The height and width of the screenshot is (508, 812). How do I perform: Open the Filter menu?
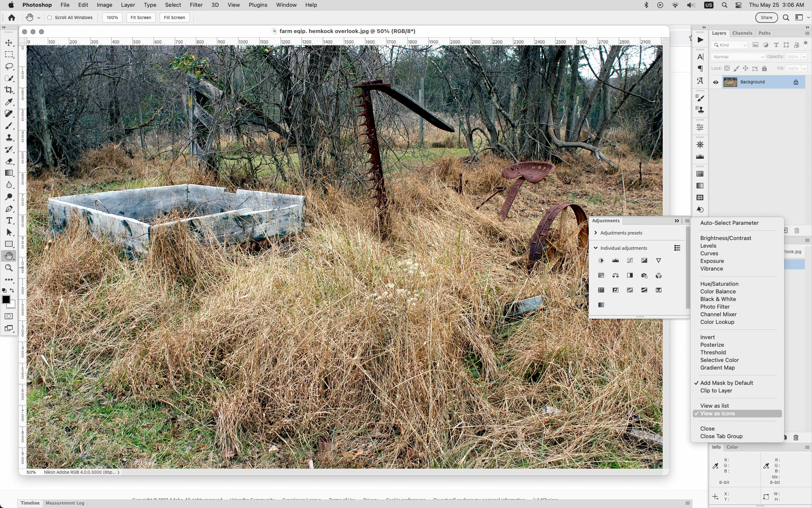(x=196, y=5)
